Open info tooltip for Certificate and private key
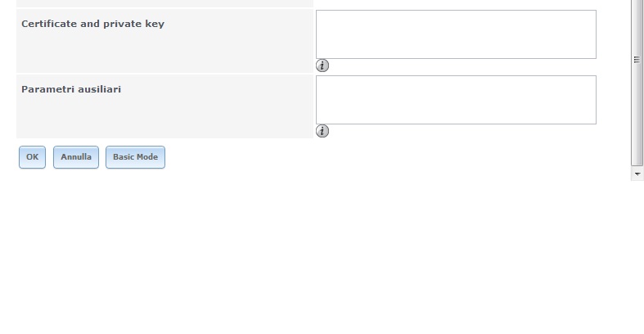644x334 pixels. [322, 65]
